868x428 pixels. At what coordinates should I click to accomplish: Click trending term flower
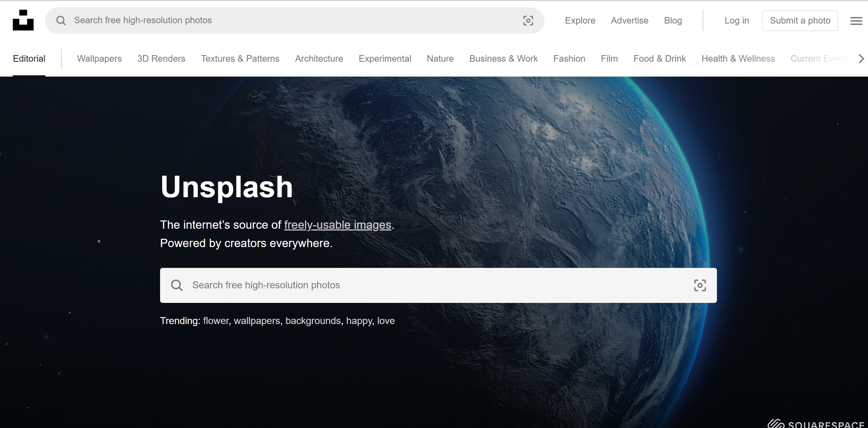[216, 321]
